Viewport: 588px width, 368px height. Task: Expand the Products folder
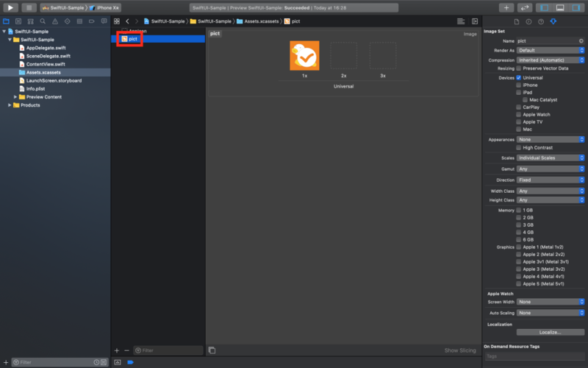pyautogui.click(x=10, y=105)
